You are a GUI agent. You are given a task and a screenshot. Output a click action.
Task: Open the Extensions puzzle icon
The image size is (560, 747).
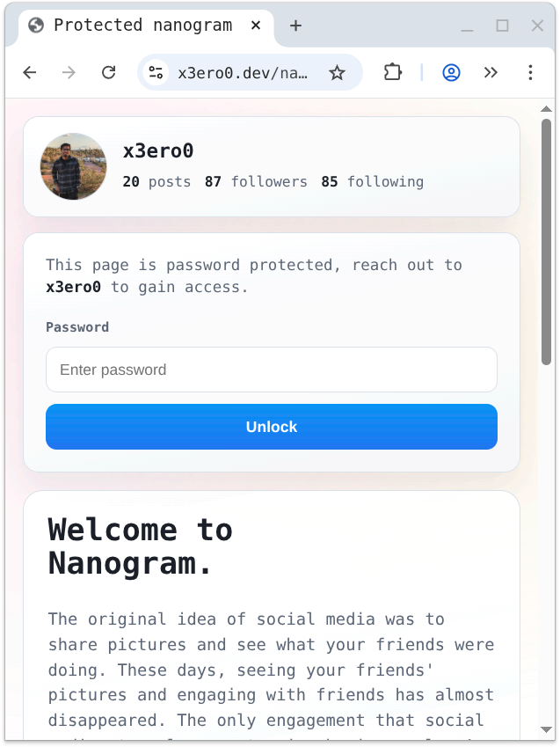tap(392, 73)
